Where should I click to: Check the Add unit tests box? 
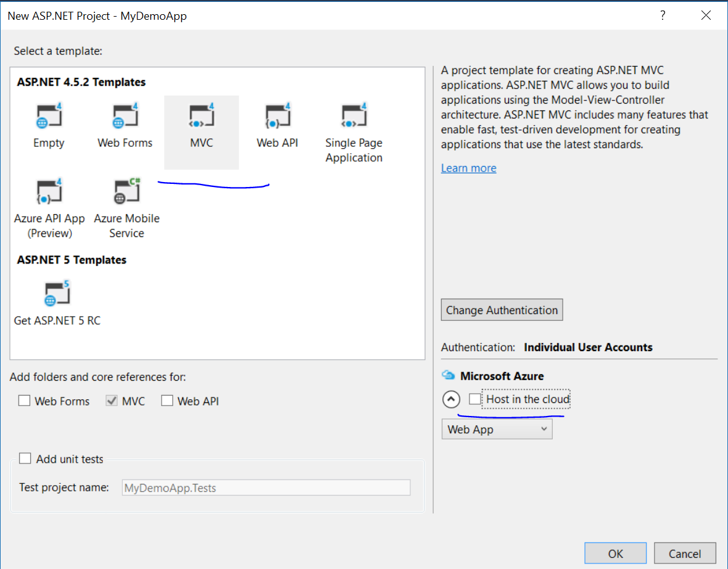[25, 459]
